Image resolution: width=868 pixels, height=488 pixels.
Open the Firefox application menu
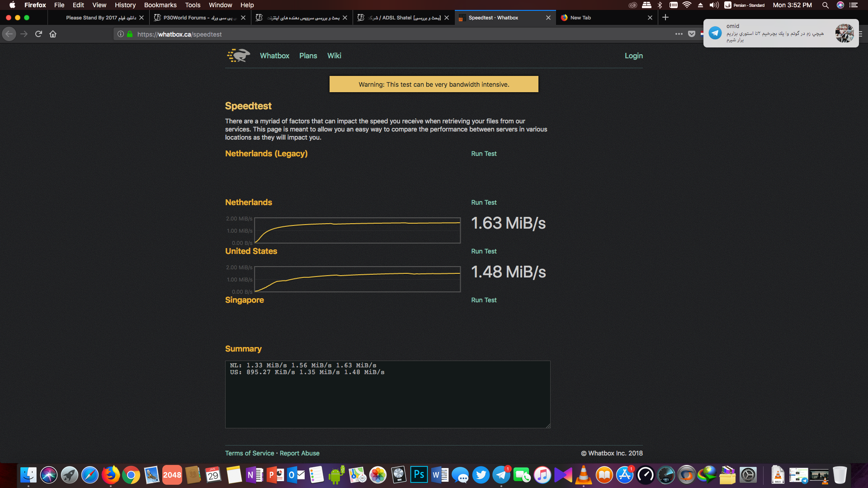35,5
